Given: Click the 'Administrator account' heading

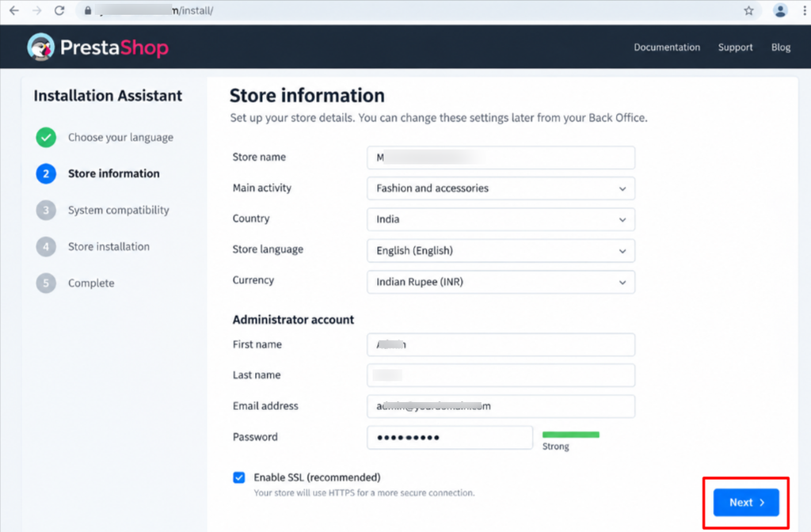Looking at the screenshot, I should pyautogui.click(x=293, y=320).
